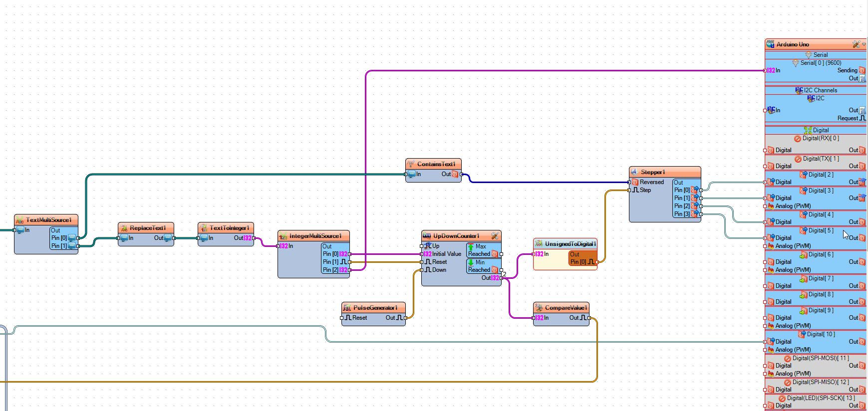Screen dimensions: 868x411
Task: Select the 'Digital(SPI-MOSI)[ 11 ]' label
Action: [x=821, y=358]
